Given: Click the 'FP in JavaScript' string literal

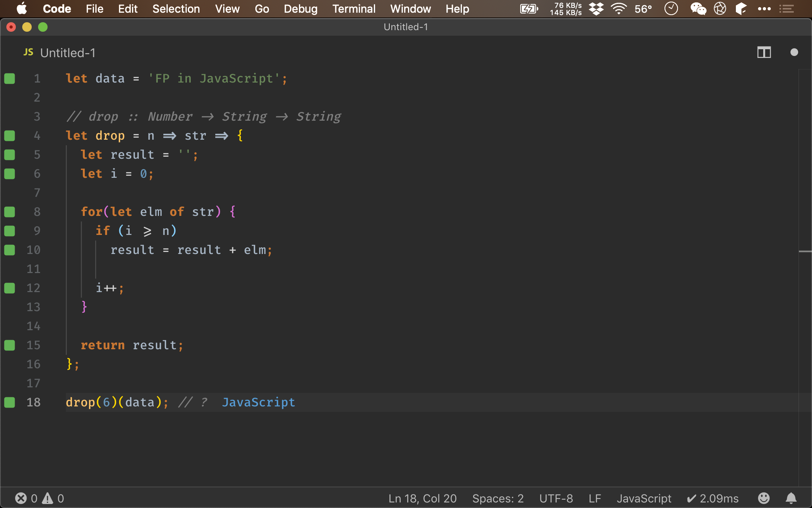Looking at the screenshot, I should 214,79.
